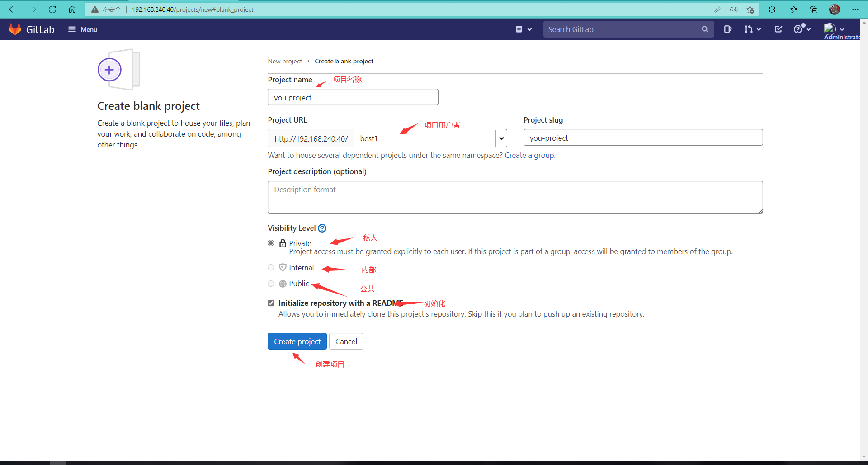The height and width of the screenshot is (465, 868).
Task: Uncheck Initialize repository with a README
Action: [x=271, y=303]
